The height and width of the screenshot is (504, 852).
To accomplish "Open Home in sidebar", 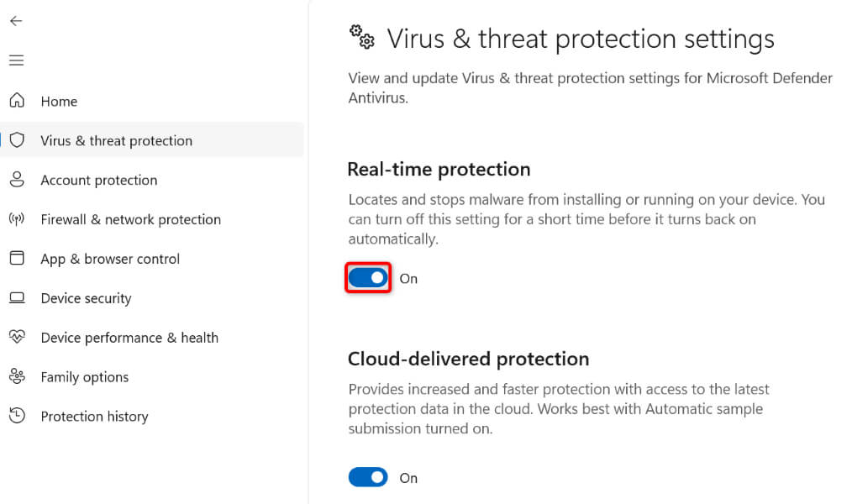I will [59, 102].
